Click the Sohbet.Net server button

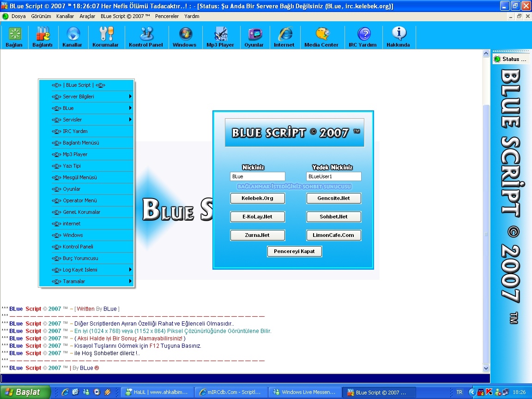333,217
